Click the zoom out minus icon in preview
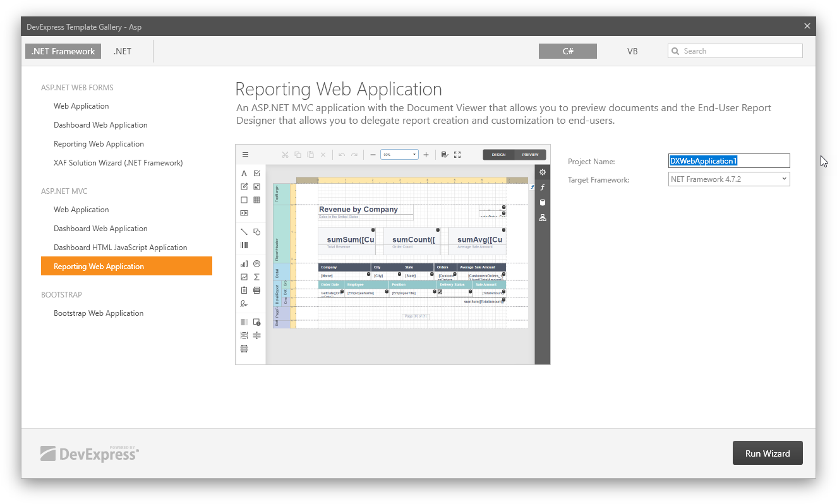Image resolution: width=837 pixels, height=504 pixels. (x=373, y=155)
